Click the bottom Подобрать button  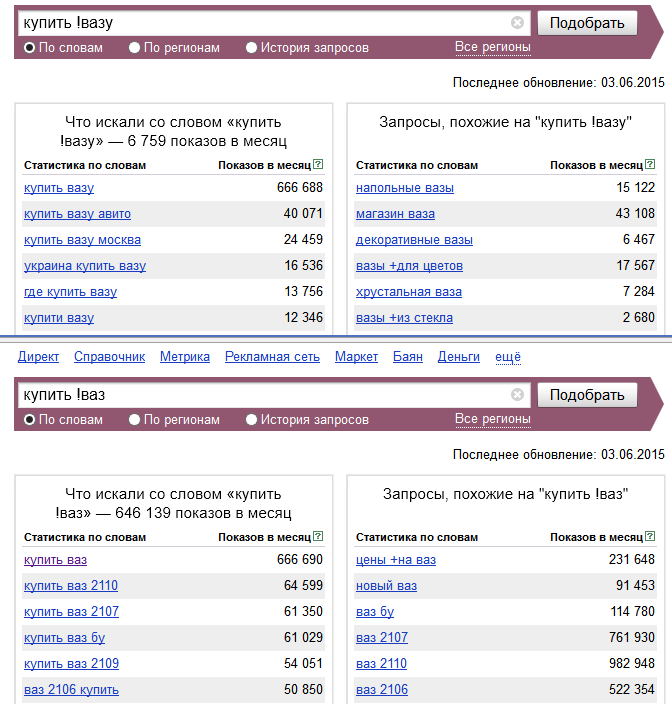[x=587, y=395]
